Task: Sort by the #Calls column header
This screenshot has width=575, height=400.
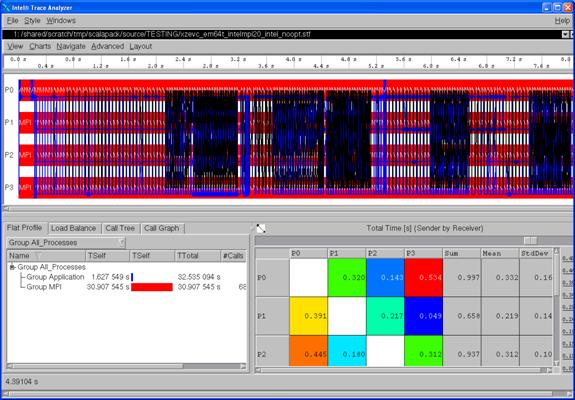Action: point(233,256)
